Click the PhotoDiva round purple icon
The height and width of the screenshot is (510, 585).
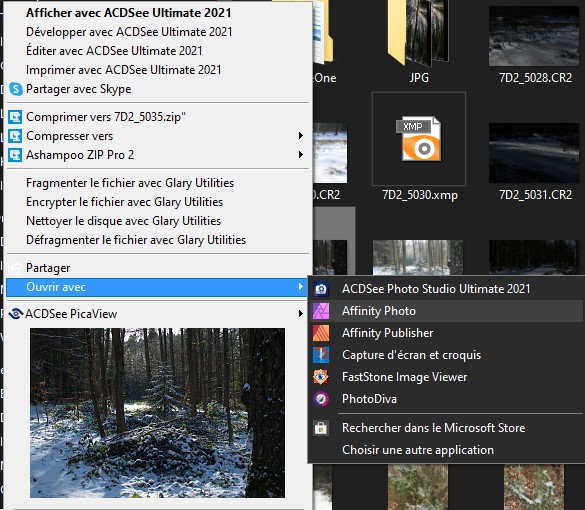(x=321, y=399)
